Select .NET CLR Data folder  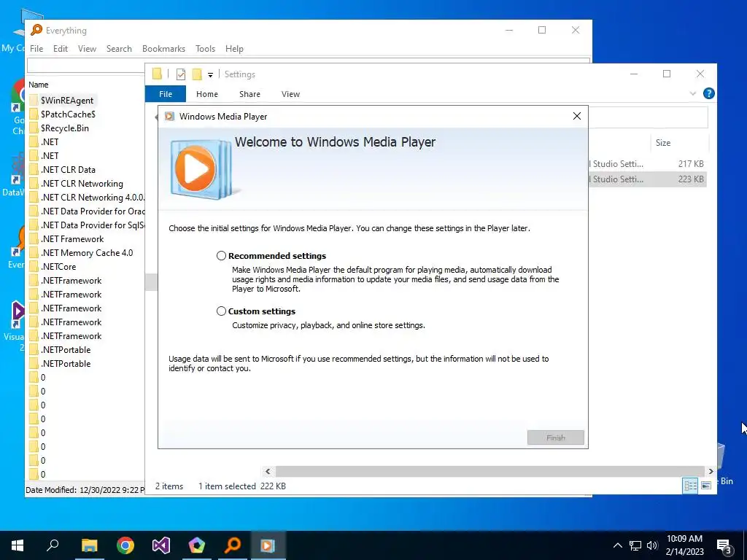pos(68,169)
